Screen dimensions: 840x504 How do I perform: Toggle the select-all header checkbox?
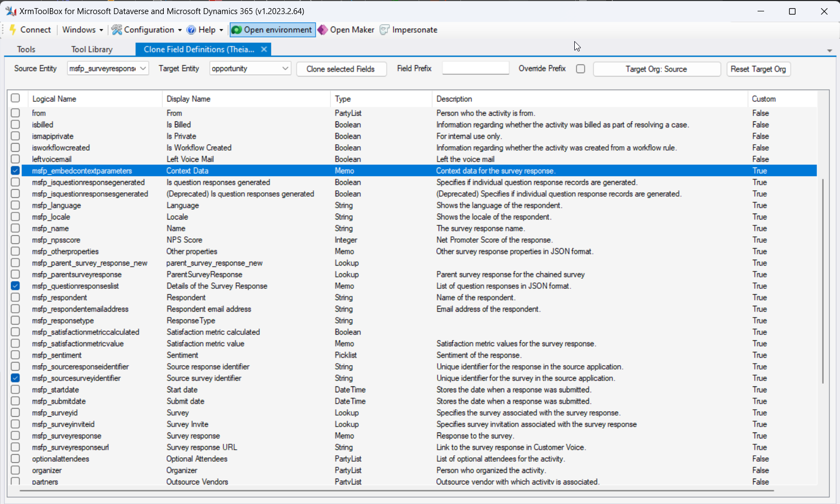point(15,98)
